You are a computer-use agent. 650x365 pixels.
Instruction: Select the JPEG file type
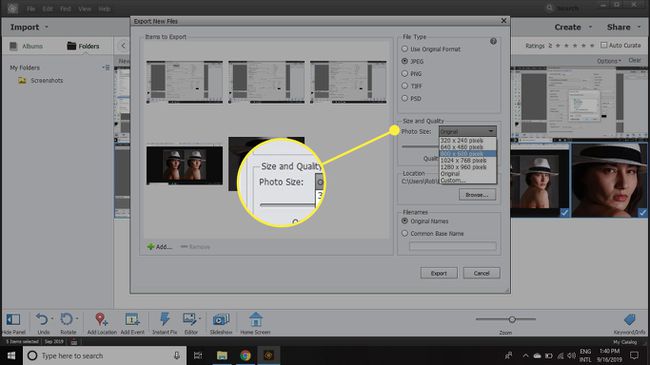click(x=405, y=61)
